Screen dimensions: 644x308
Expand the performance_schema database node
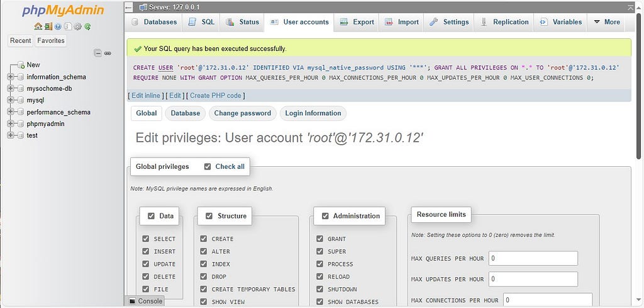[10, 112]
